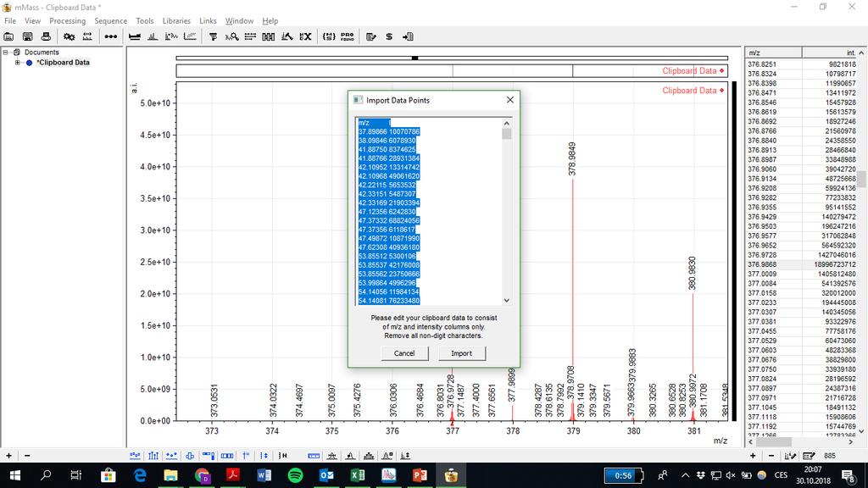Click the main toolbar icon right of peak picking

(171, 36)
